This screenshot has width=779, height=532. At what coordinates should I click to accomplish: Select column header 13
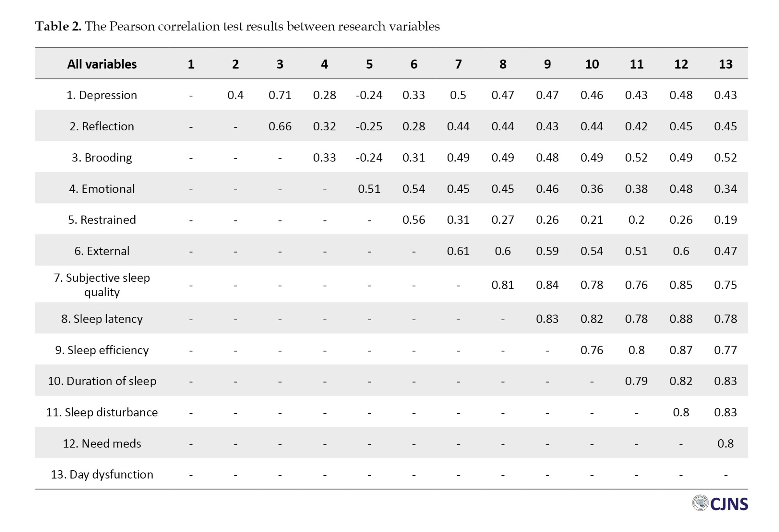point(726,64)
